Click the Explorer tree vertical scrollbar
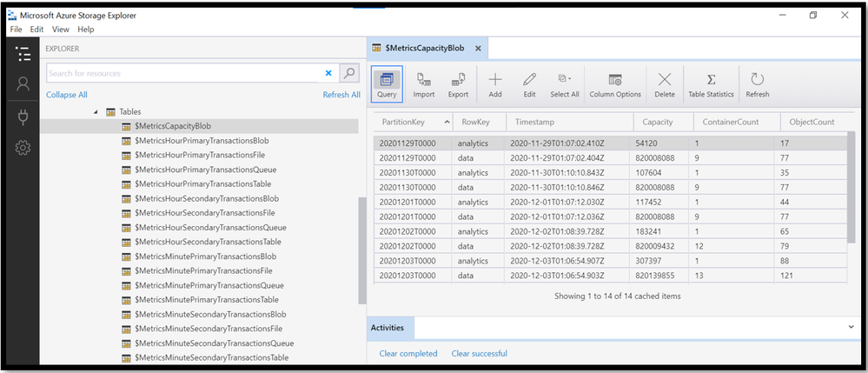Viewport: 868px width, 373px height. [362, 250]
